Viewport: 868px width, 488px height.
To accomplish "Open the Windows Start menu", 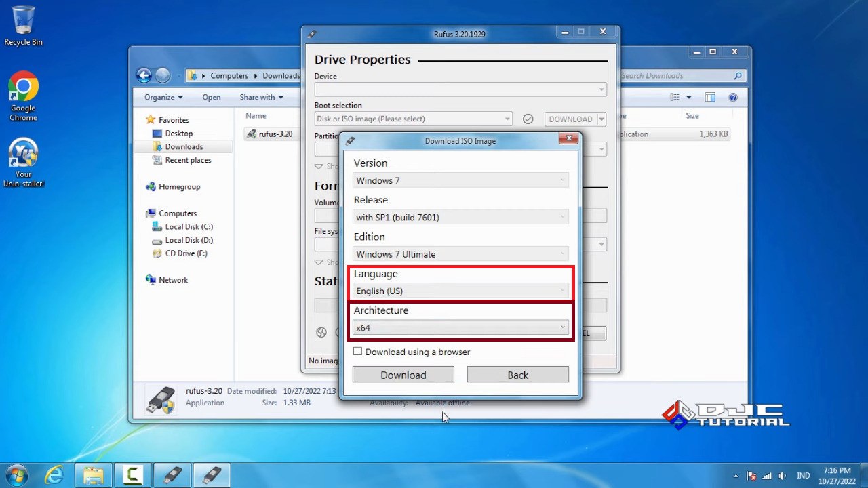I will 16,474.
